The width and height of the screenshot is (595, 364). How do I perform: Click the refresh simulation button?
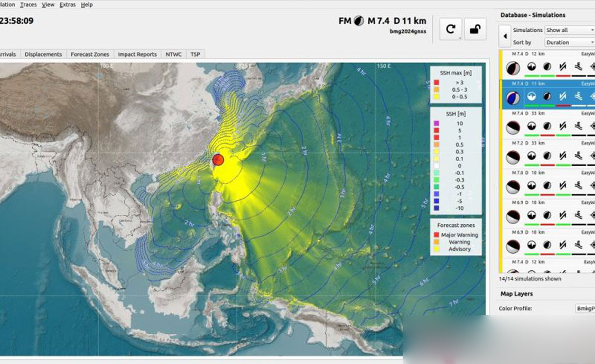click(450, 29)
